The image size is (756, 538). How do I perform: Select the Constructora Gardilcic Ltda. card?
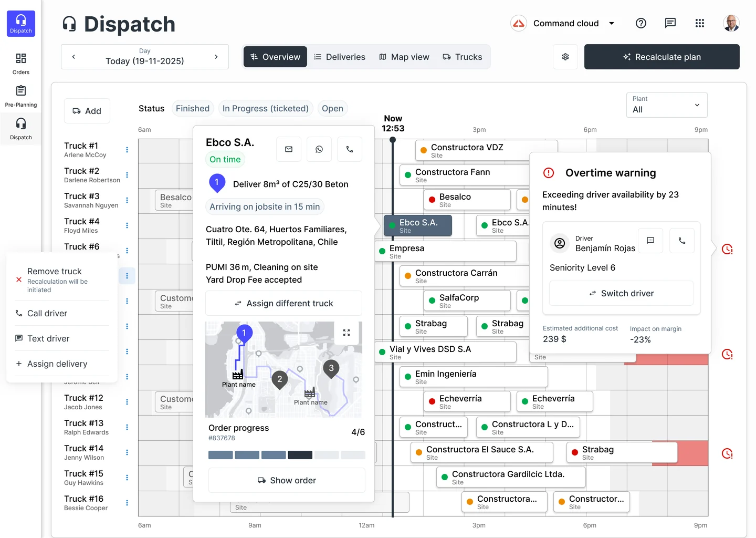point(511,477)
